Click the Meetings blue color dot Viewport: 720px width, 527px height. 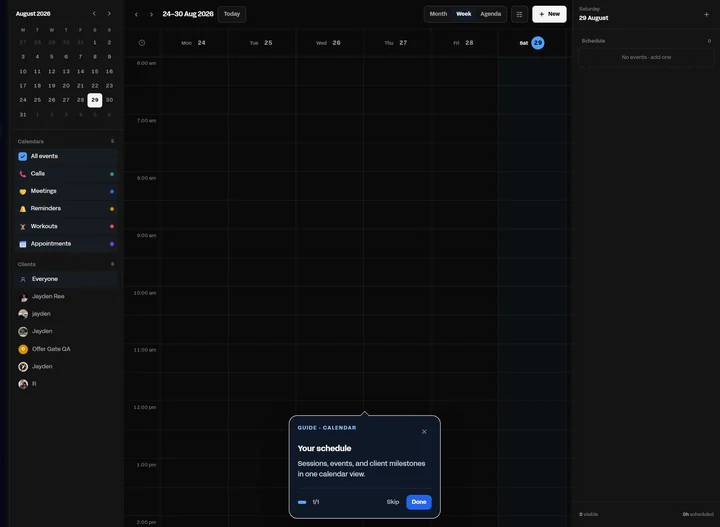112,191
